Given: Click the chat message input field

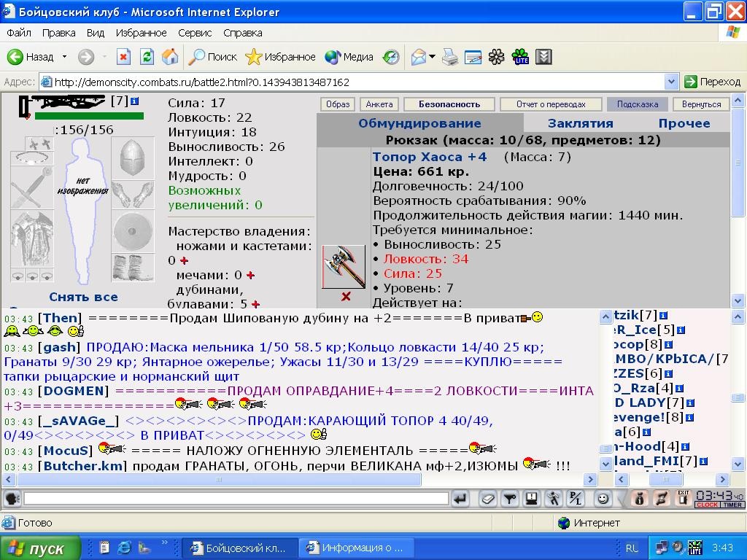Looking at the screenshot, I should (236, 499).
